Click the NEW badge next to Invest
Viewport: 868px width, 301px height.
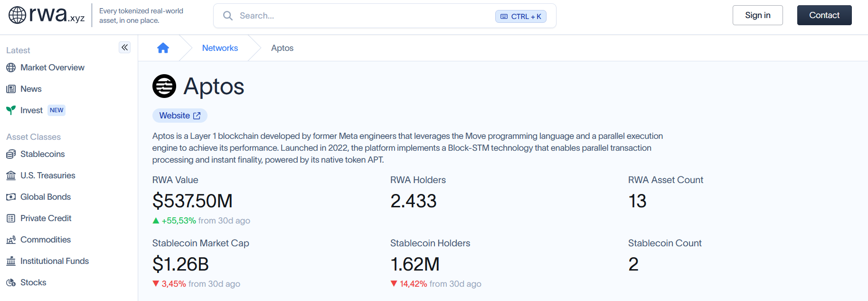coord(57,110)
